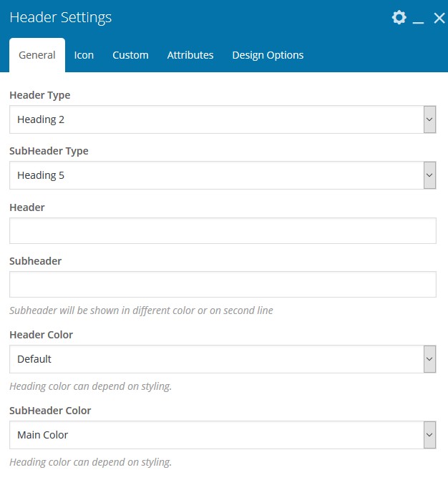
Task: Click into the Subheader text field
Action: (x=223, y=285)
